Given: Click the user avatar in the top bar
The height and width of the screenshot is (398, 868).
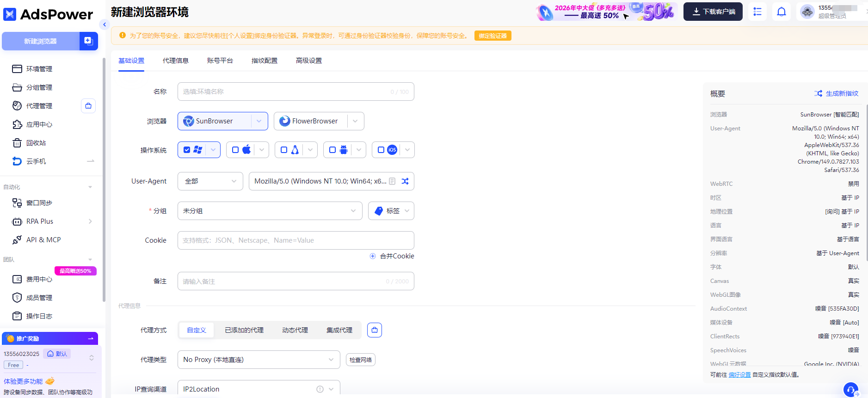Looking at the screenshot, I should 807,12.
